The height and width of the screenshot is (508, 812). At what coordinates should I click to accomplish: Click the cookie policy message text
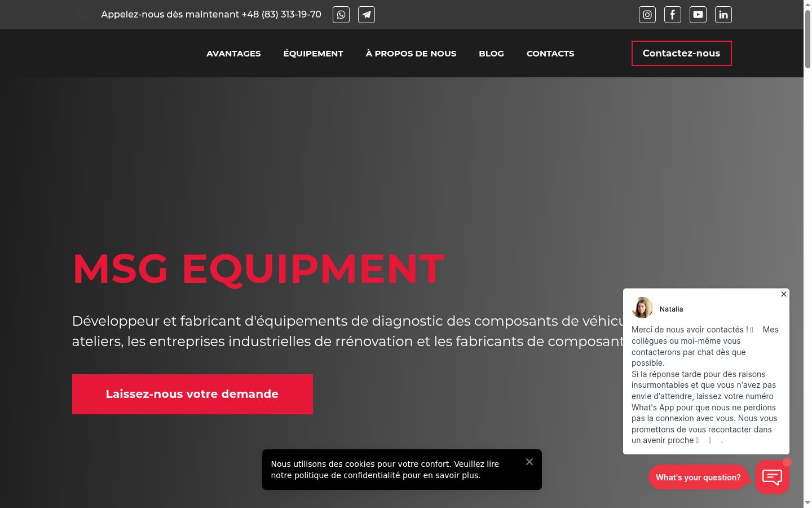[385, 470]
